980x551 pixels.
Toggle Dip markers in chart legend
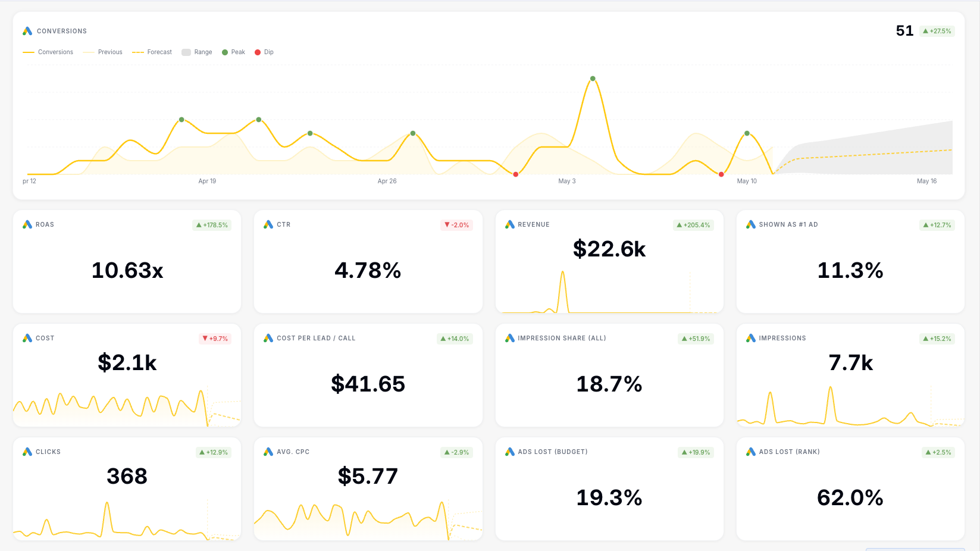[x=264, y=52]
